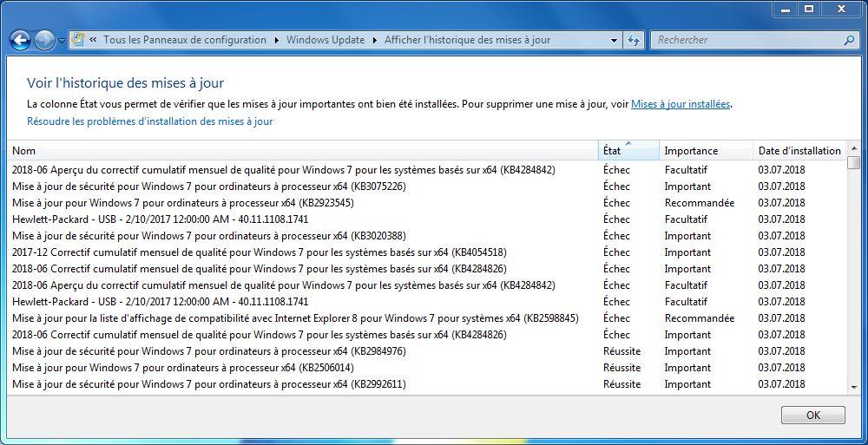The height and width of the screenshot is (445, 868).
Task: Click the scrollbar down arrow
Action: pyautogui.click(x=854, y=388)
